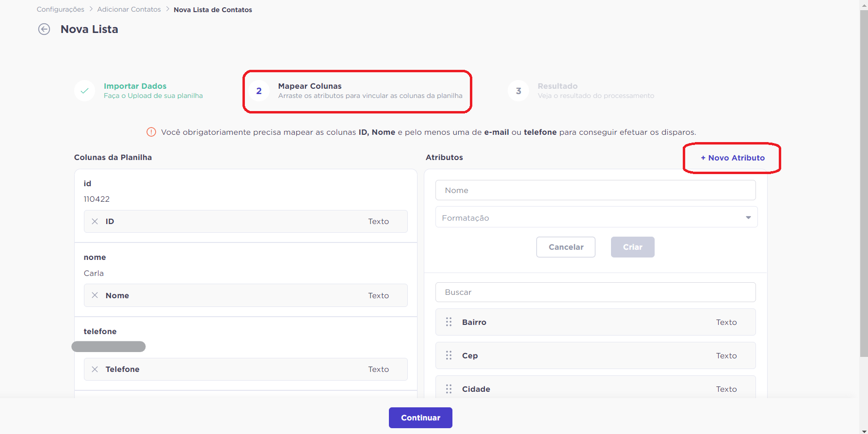Focus the Nome attribute input field

point(595,190)
